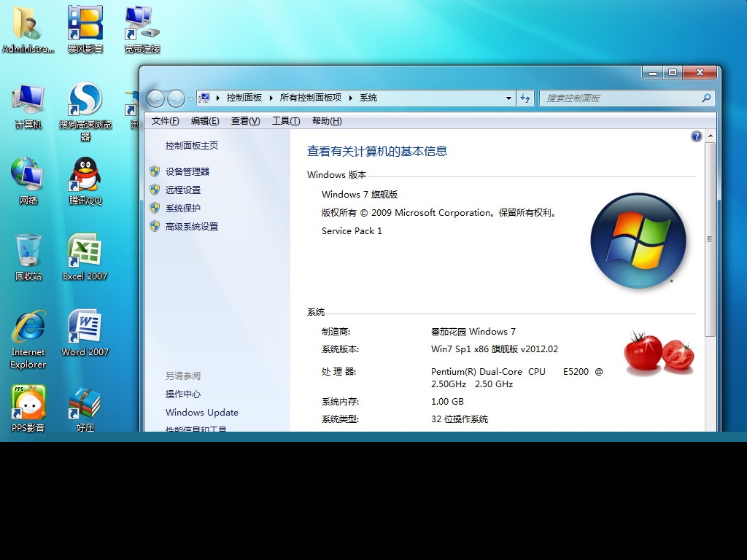The height and width of the screenshot is (560, 747).
Task: Select the 网络 desktop icon
Action: 28,181
